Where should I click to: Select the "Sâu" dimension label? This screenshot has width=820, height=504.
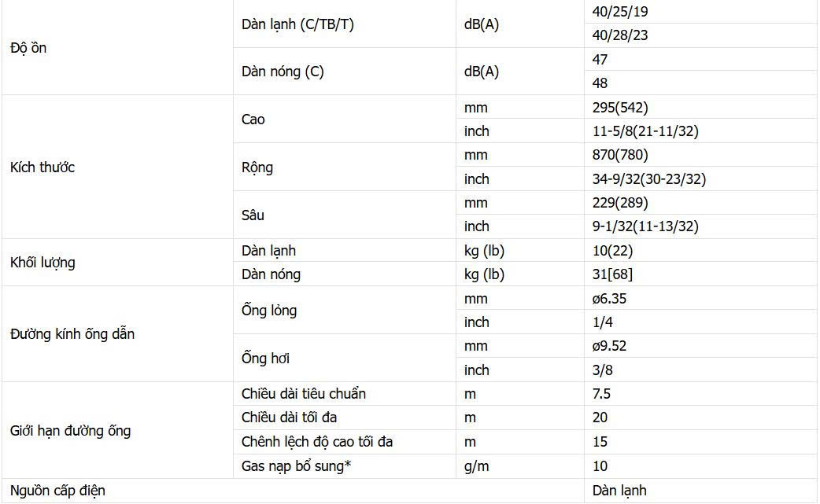pos(253,215)
